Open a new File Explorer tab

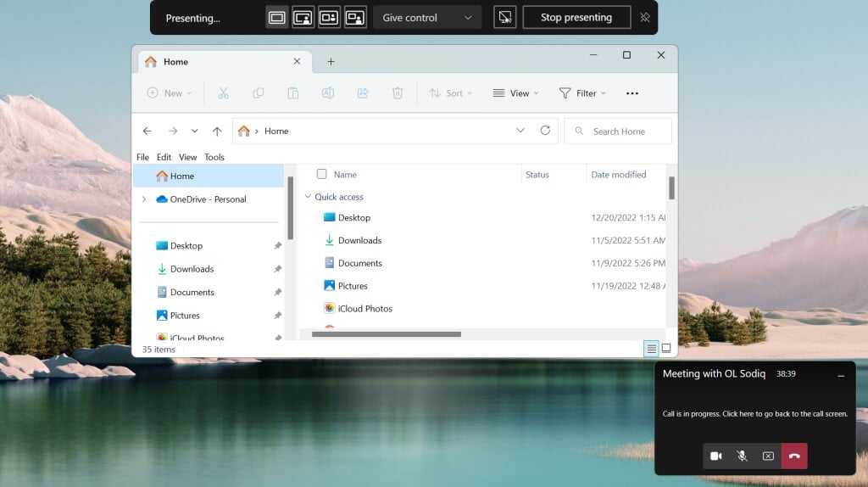331,62
